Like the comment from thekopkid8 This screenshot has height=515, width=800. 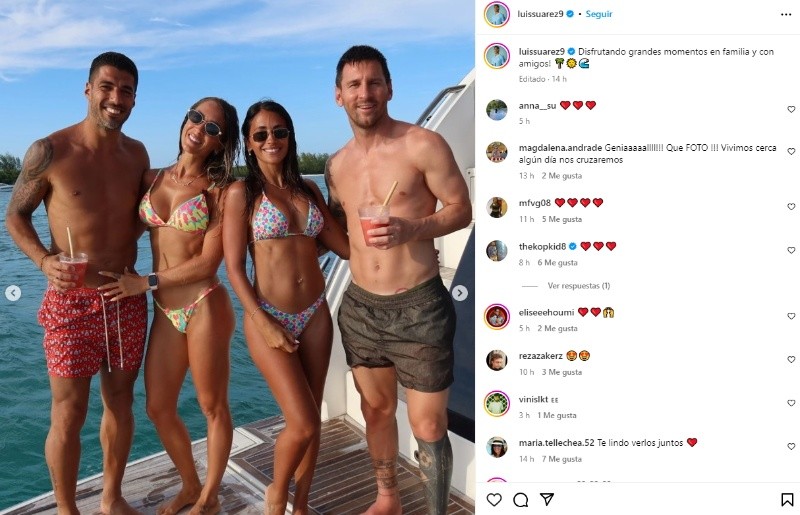(791, 250)
